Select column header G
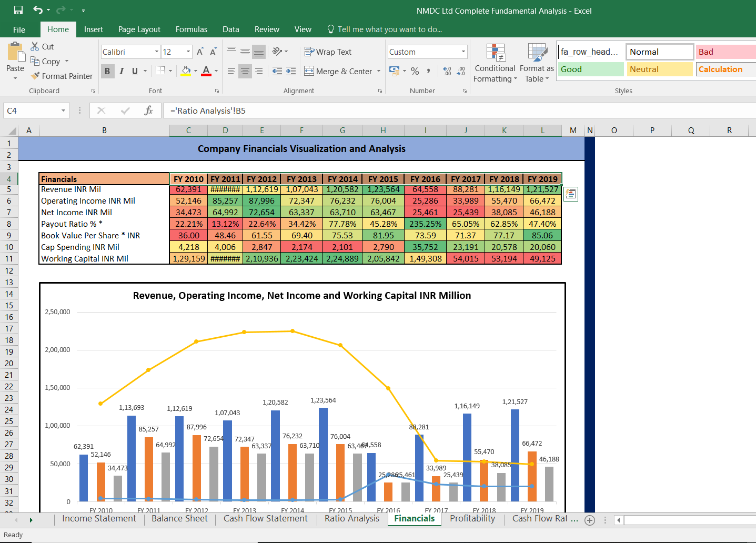The width and height of the screenshot is (756, 543). (342, 130)
